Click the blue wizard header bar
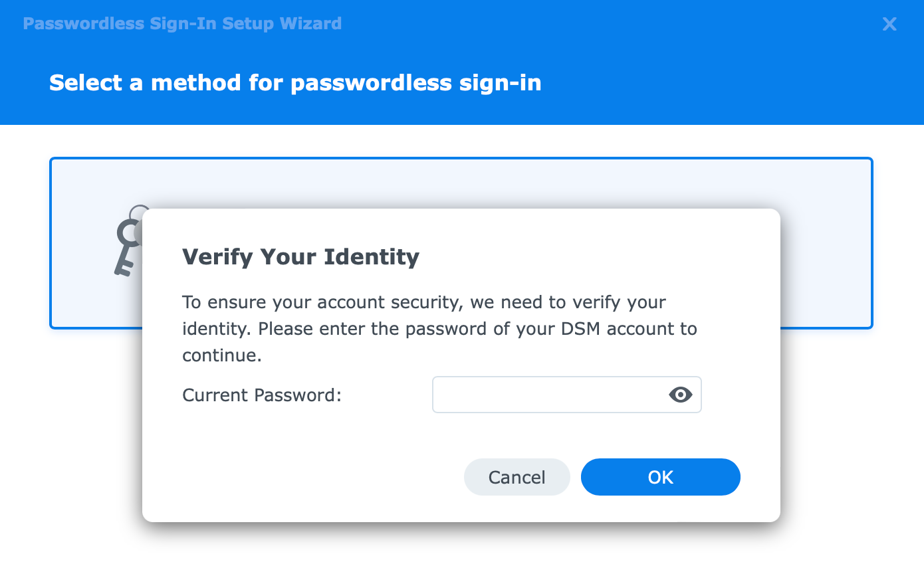Screen dimensions: 924x566 (462, 62)
